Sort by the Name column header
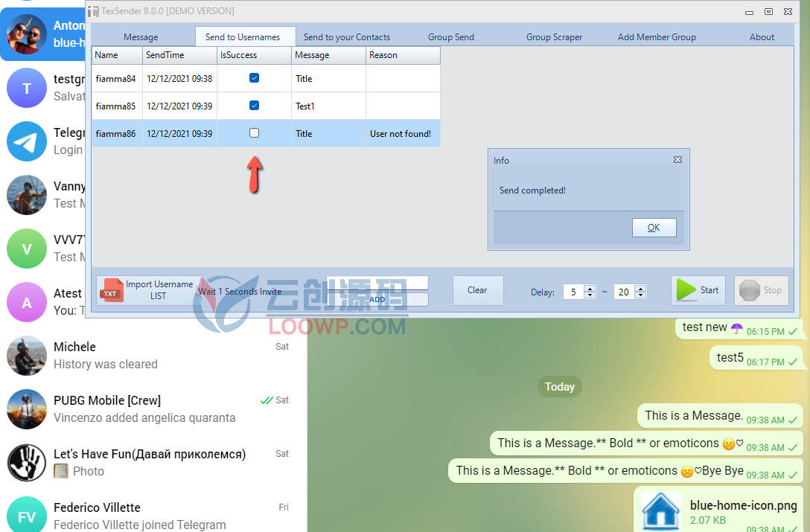The height and width of the screenshot is (532, 810). pos(118,55)
